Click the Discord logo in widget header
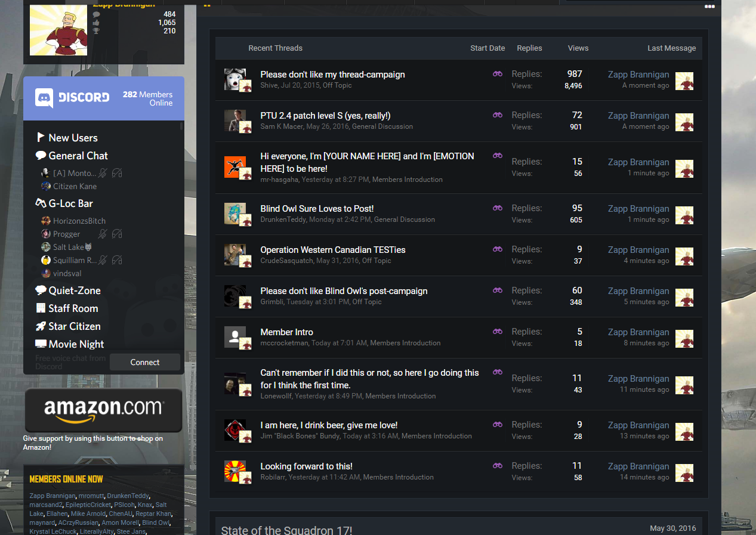756x535 pixels. 72,98
